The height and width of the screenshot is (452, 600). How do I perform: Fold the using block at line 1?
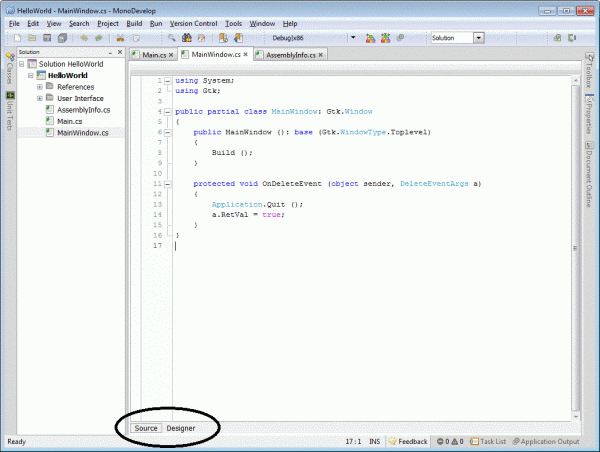click(x=168, y=81)
